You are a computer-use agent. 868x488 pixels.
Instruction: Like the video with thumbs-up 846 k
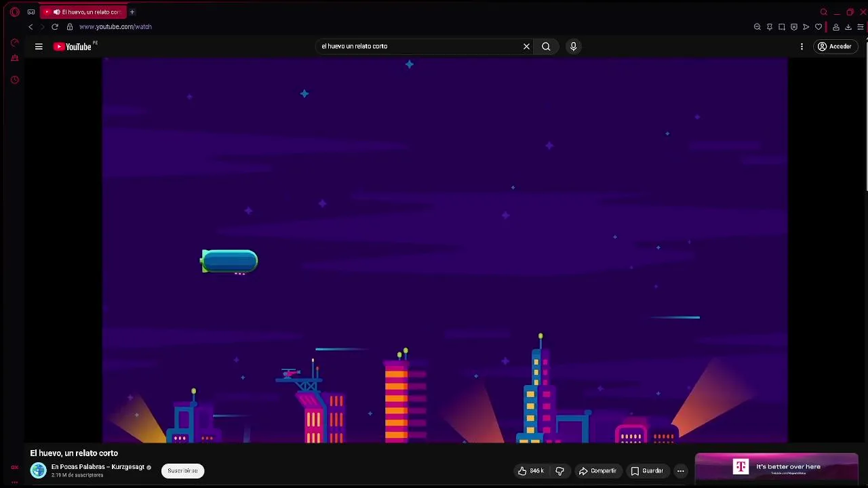531,470
